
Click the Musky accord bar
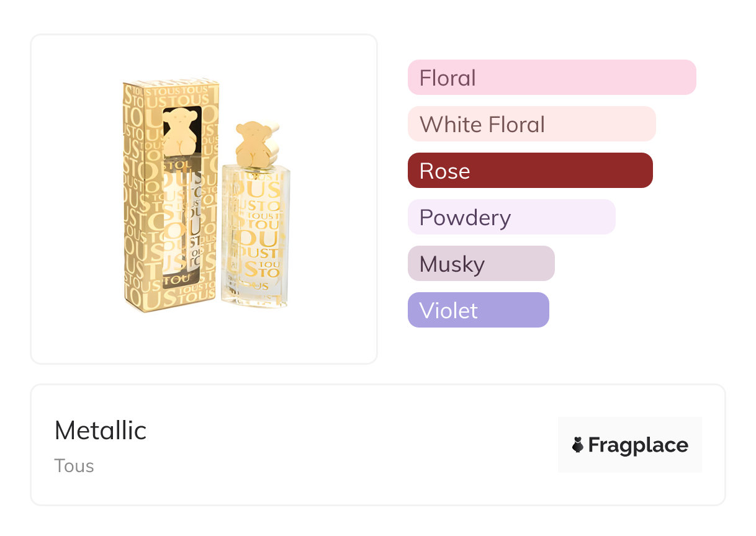coord(480,264)
